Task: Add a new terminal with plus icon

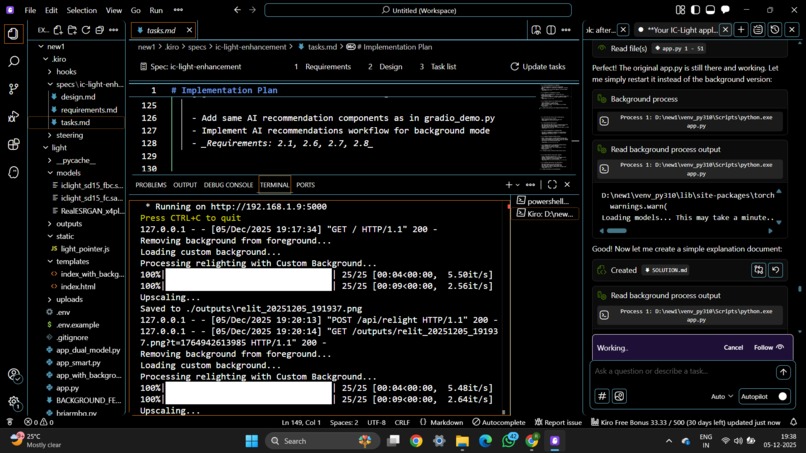Action: coord(508,185)
